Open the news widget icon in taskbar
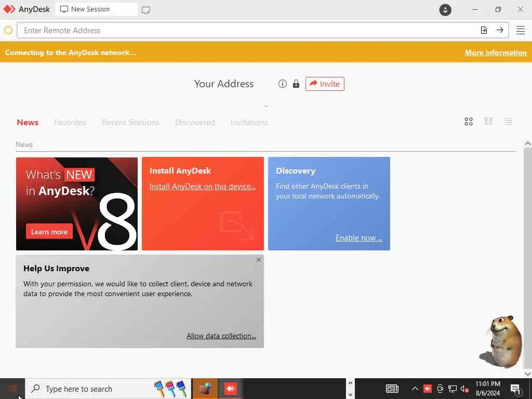The width and height of the screenshot is (532, 399). point(392,389)
